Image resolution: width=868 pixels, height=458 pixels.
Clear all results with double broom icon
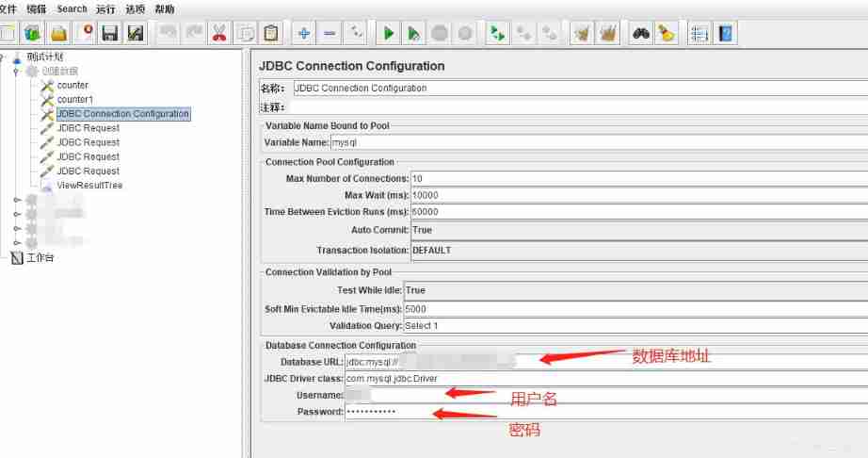[607, 33]
